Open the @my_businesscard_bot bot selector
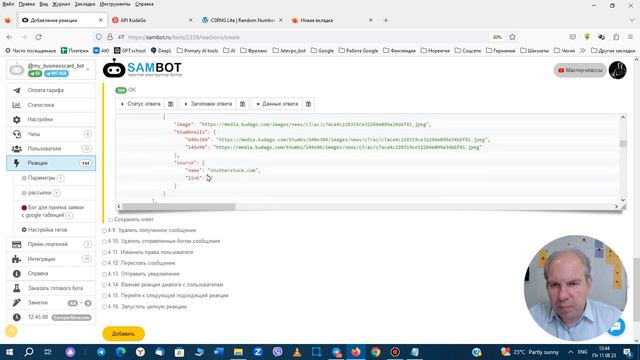The height and width of the screenshot is (360, 640). click(x=51, y=69)
